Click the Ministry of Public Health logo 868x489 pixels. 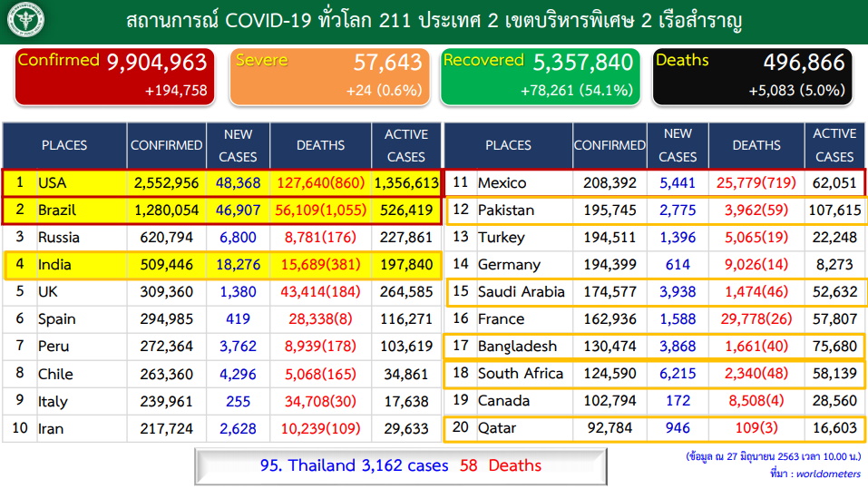25,21
